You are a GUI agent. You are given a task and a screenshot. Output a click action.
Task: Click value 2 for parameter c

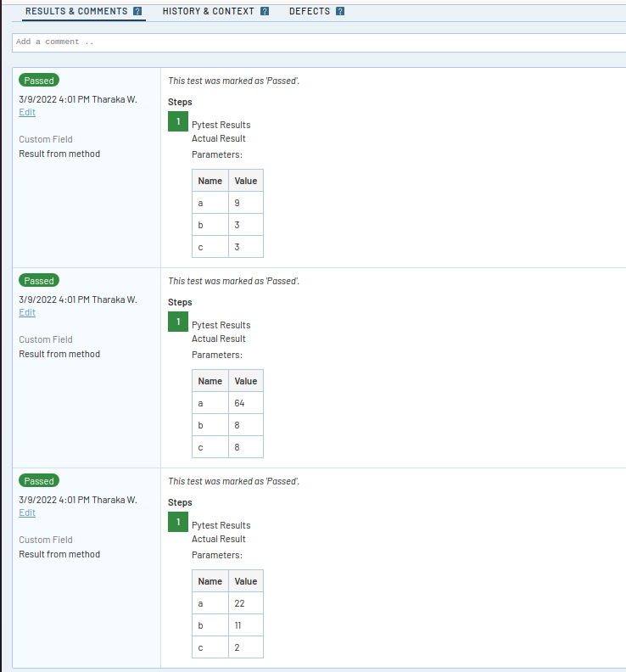(245, 647)
